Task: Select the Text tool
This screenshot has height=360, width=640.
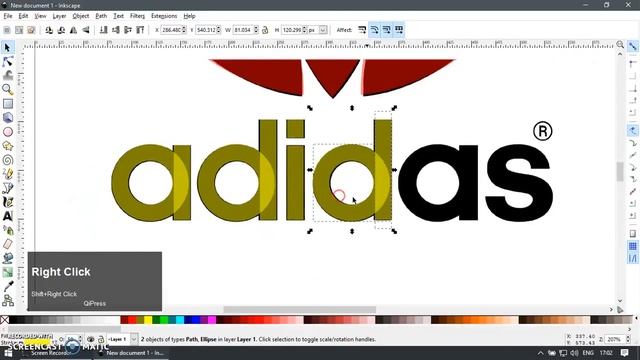Action: 7,216
